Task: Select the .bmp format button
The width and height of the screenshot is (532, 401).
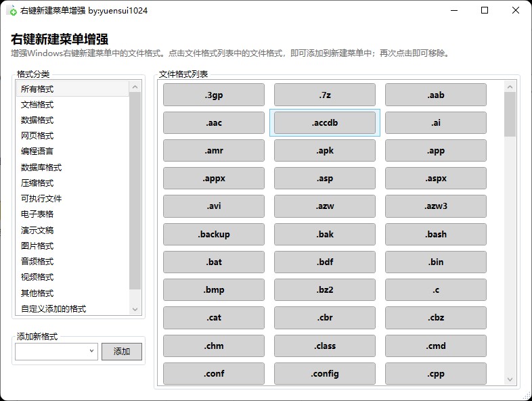Action: click(x=214, y=290)
